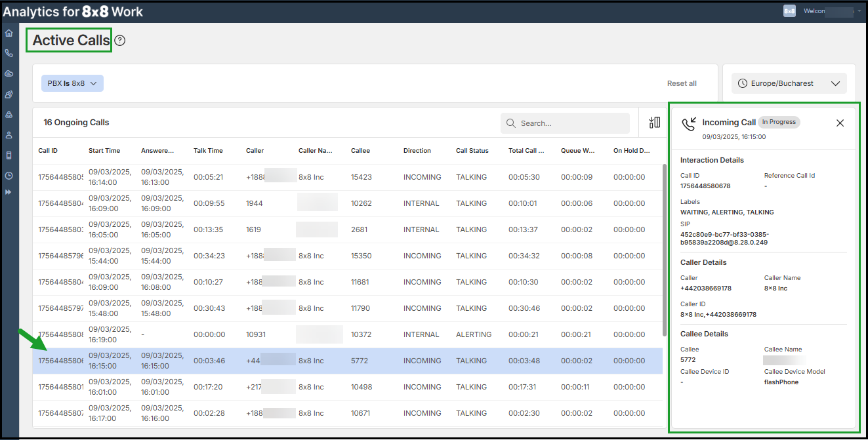The width and height of the screenshot is (868, 440).
Task: Select the row with callee 15350
Action: (348, 256)
